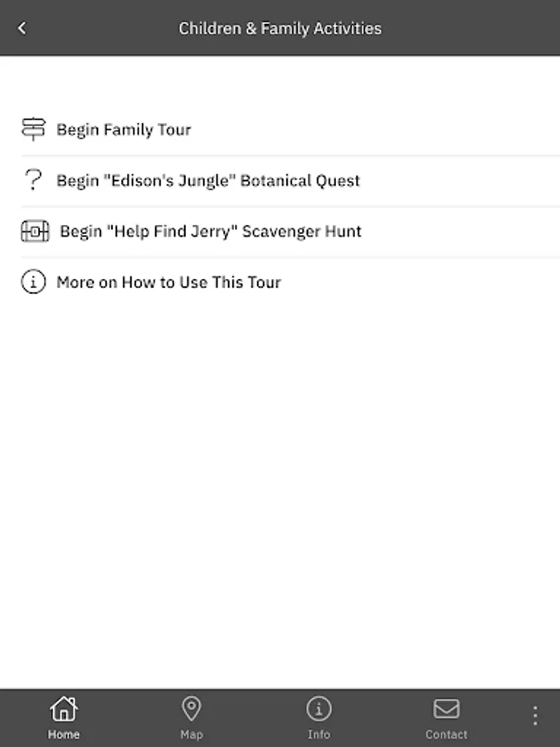The height and width of the screenshot is (747, 560).
Task: Switch to the Info tab label
Action: coord(319,735)
